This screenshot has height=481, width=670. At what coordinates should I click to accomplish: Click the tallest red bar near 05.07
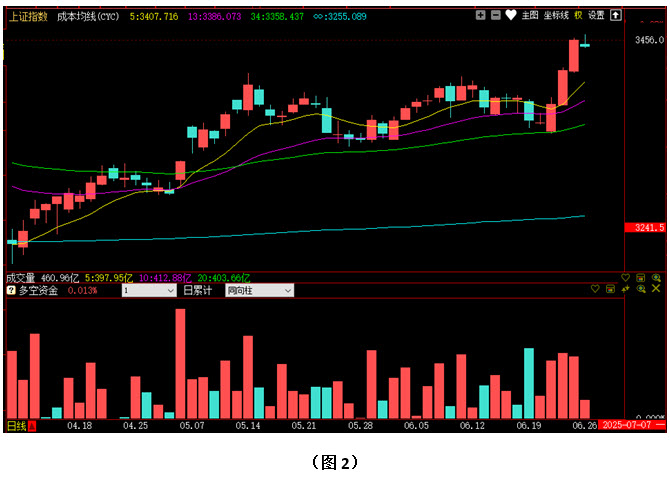[180, 364]
